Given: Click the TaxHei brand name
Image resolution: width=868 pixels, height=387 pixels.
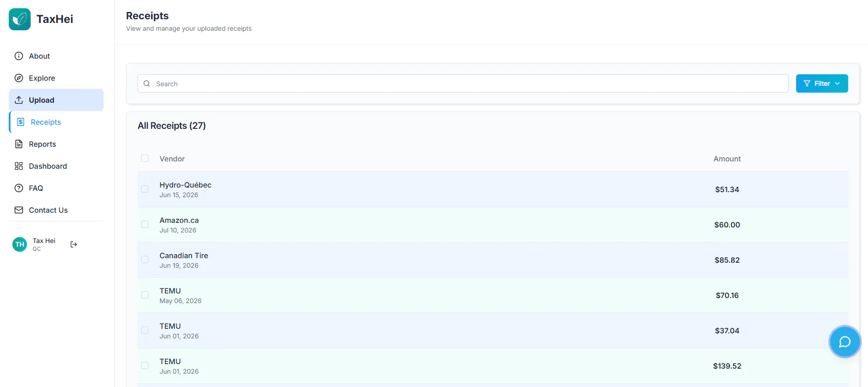Looking at the screenshot, I should (x=55, y=19).
